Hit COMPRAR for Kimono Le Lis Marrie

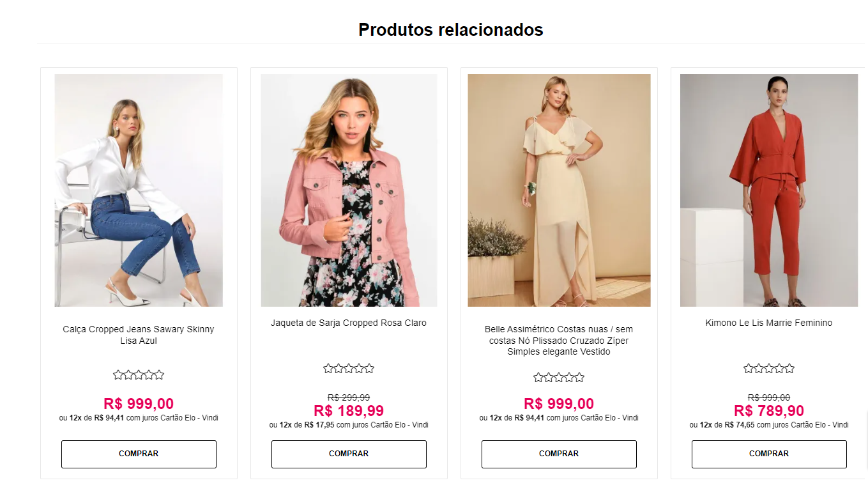click(769, 454)
